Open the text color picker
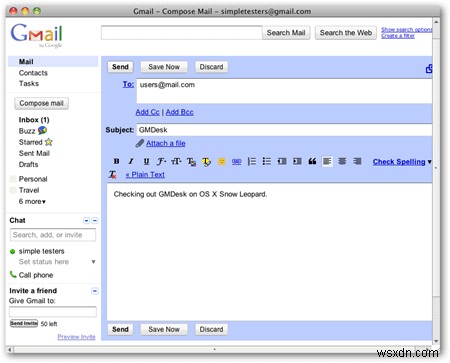Image resolution: width=450 pixels, height=363 pixels. click(191, 162)
